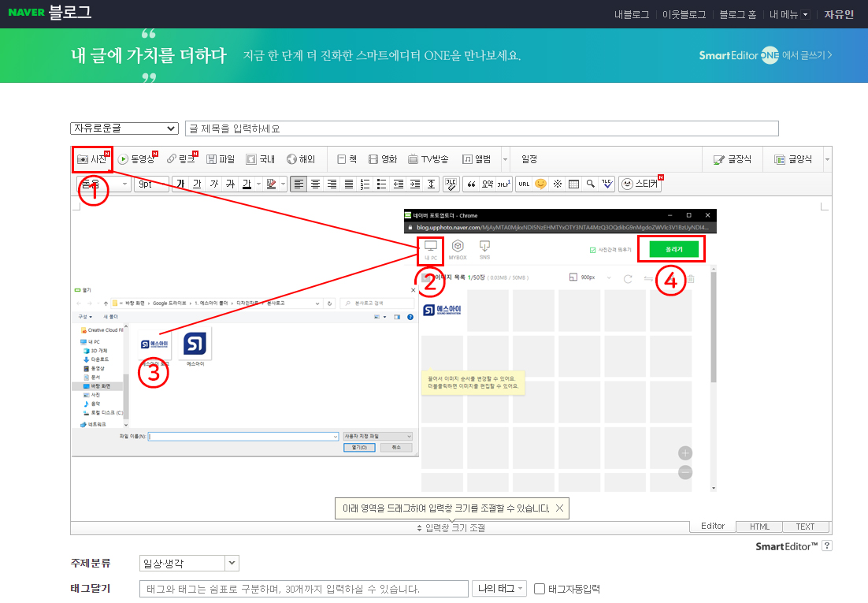This screenshot has width=868, height=603.
Task: Open the 주제분류 일상·생각 dropdown
Action: pos(189,563)
